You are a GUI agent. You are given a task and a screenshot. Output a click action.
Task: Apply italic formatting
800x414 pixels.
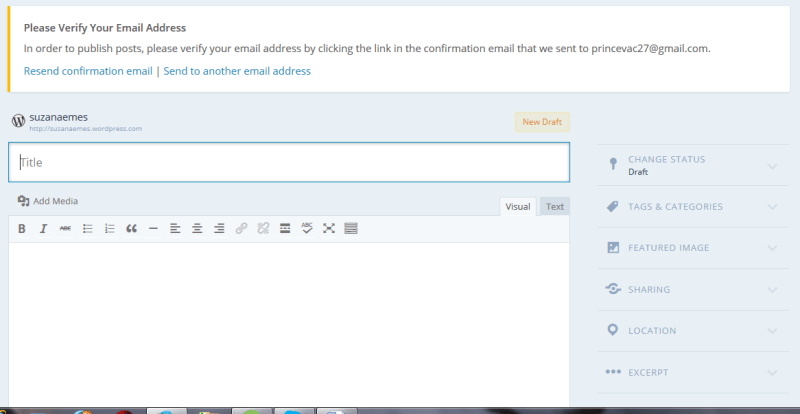(x=43, y=229)
